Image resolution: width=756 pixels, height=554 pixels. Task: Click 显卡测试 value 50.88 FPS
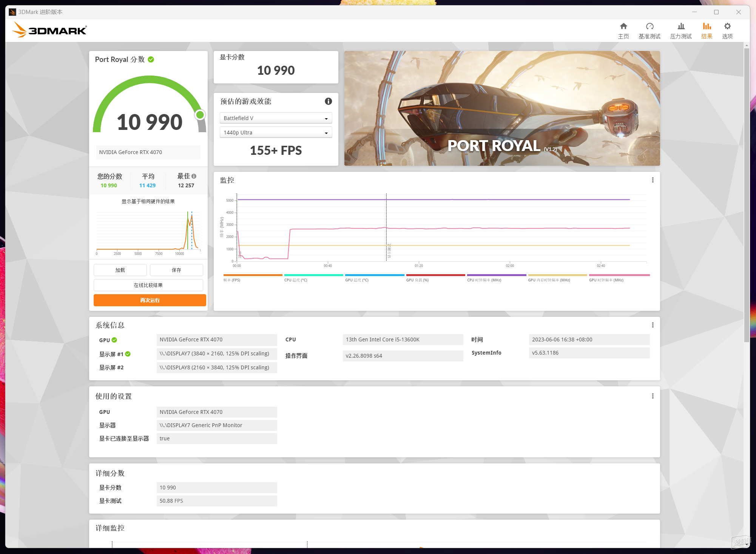coord(217,501)
